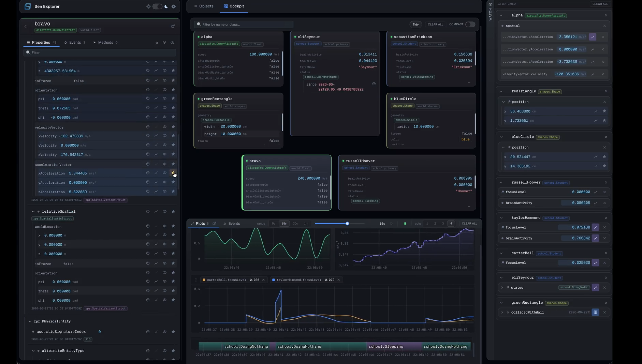Go back using the arrow beside bravo

(x=26, y=26)
